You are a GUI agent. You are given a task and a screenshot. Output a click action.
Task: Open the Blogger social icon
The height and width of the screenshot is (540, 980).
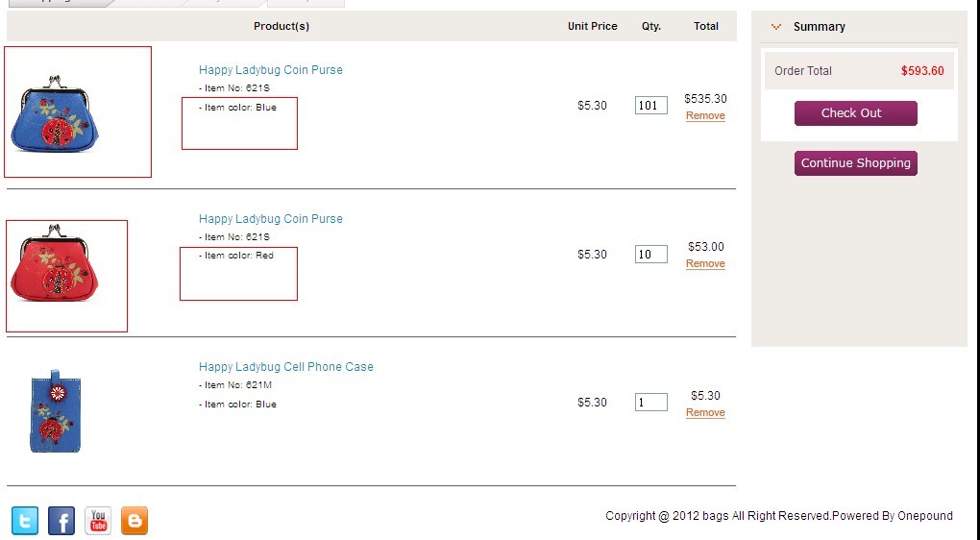click(135, 521)
